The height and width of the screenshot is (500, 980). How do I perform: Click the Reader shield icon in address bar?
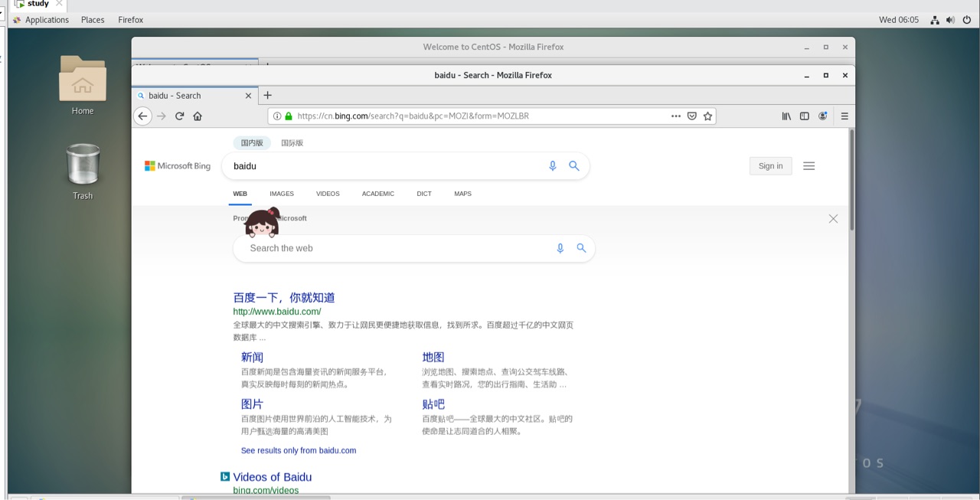[691, 116]
